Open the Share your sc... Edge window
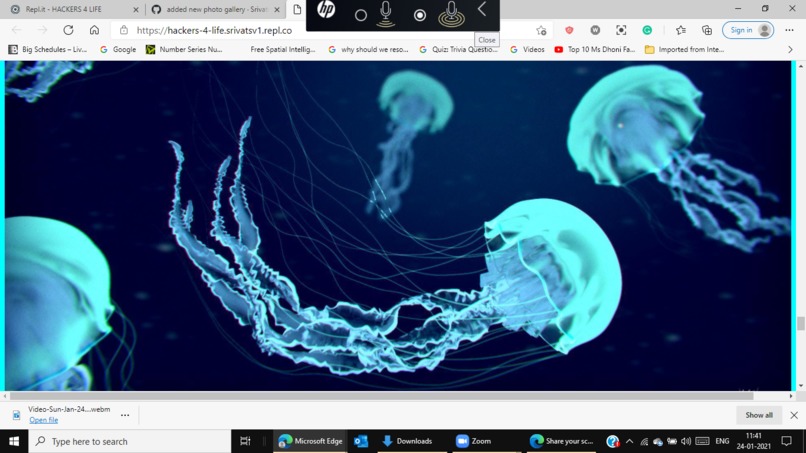The height and width of the screenshot is (453, 806). [562, 441]
